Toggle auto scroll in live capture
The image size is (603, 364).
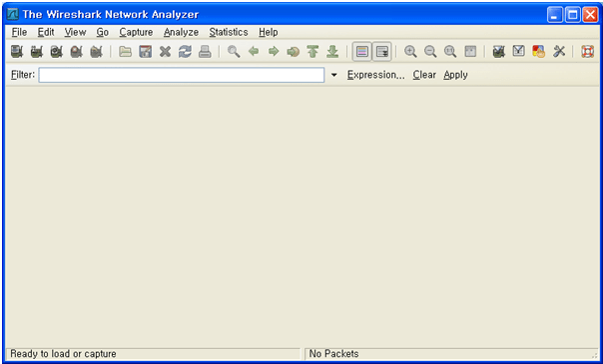(382, 52)
